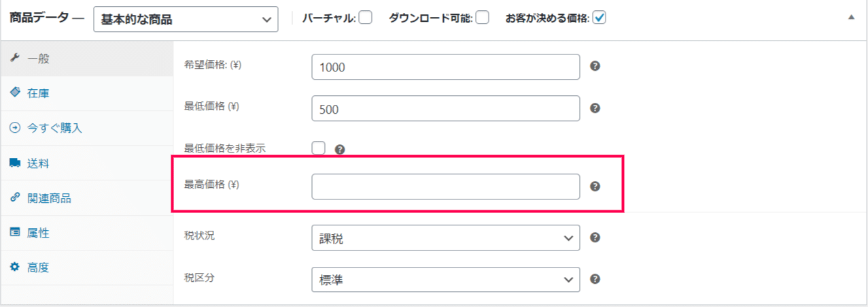
Task: Uncheck the お客が決める価格 checkbox
Action: click(599, 18)
